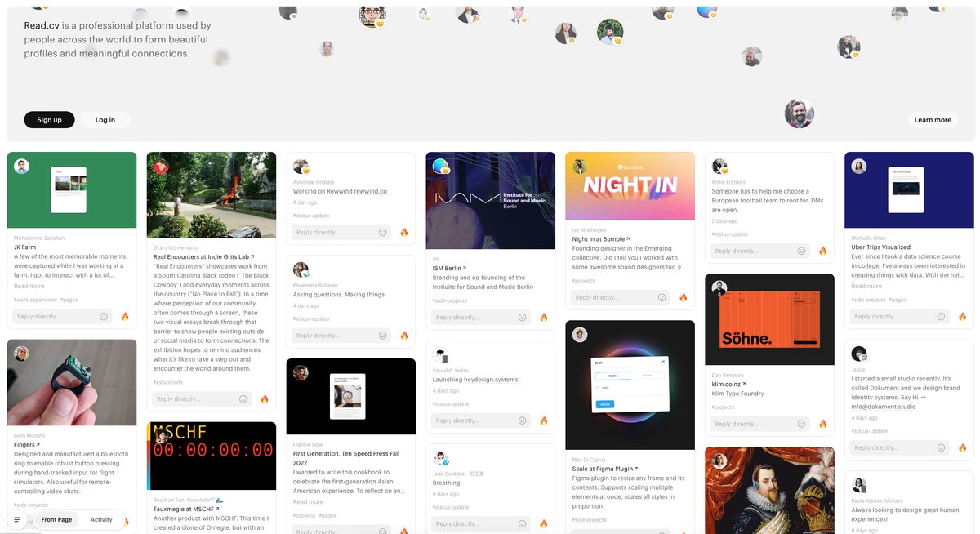Click Reply directly field on ISM Berlin card
Viewport: 980px width, 534px height.
(x=483, y=317)
